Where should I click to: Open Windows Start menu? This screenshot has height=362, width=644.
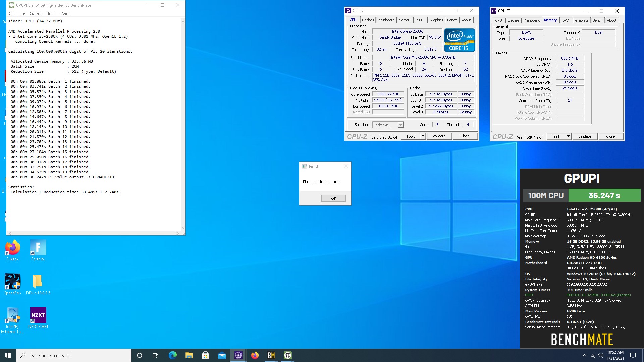[8, 355]
